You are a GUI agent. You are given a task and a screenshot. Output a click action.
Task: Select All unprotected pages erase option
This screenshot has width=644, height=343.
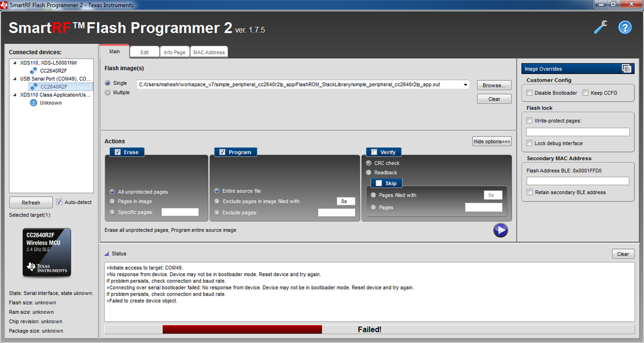pyautogui.click(x=113, y=192)
